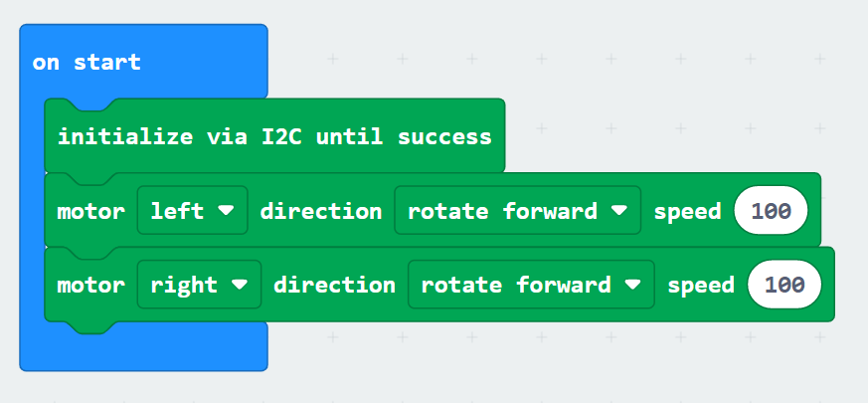
Task: Open the 'right' motor selection dropdown
Action: tap(199, 285)
